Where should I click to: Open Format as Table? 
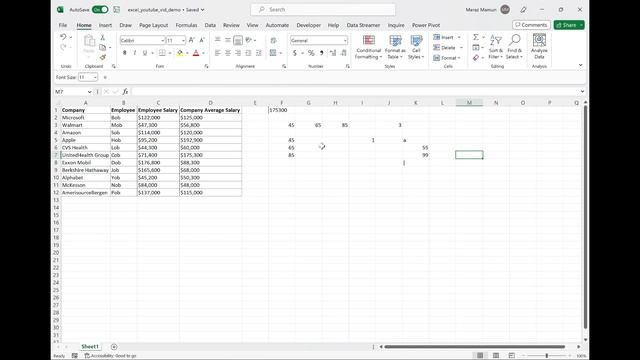(395, 47)
